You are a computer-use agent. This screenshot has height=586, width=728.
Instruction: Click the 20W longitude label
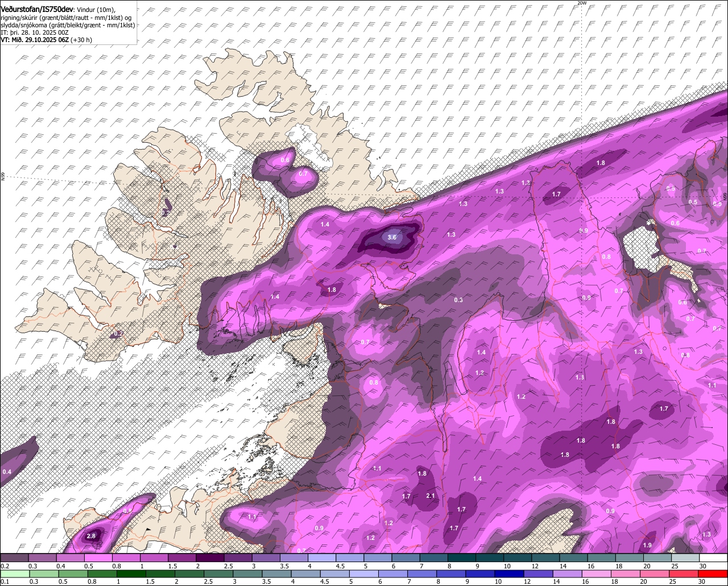pos(581,3)
